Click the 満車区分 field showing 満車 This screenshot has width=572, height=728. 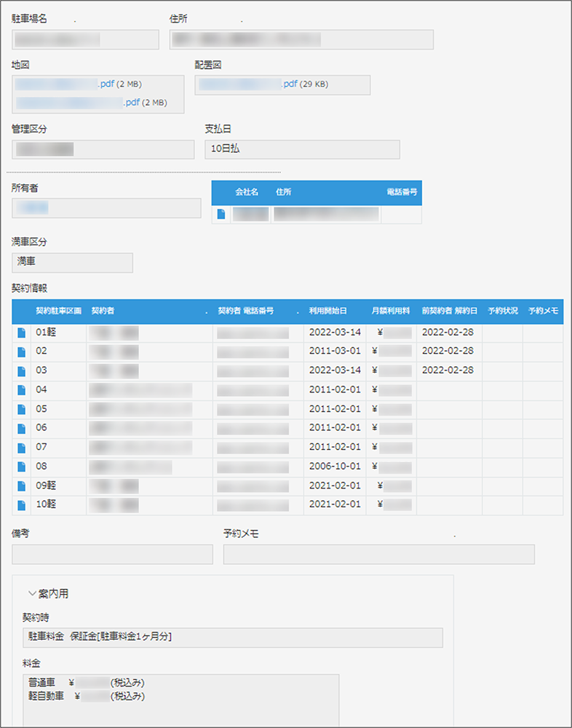[72, 262]
